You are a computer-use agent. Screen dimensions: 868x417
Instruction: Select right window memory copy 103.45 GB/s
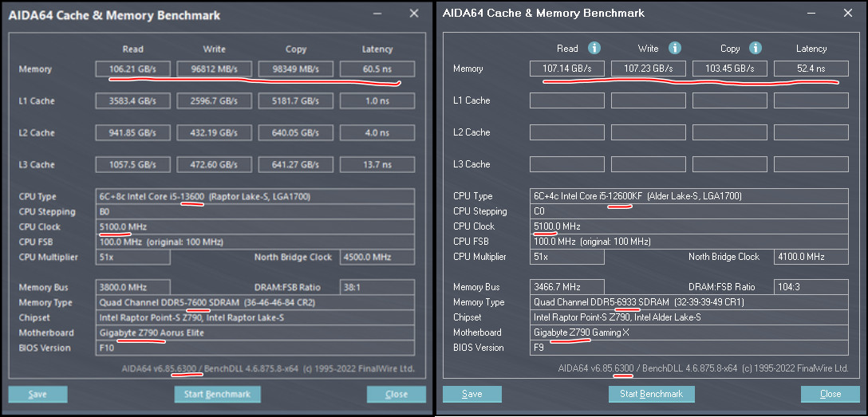pos(730,69)
